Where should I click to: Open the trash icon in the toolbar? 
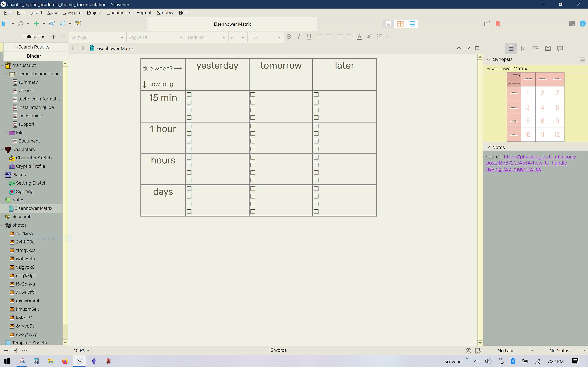pyautogui.click(x=52, y=23)
